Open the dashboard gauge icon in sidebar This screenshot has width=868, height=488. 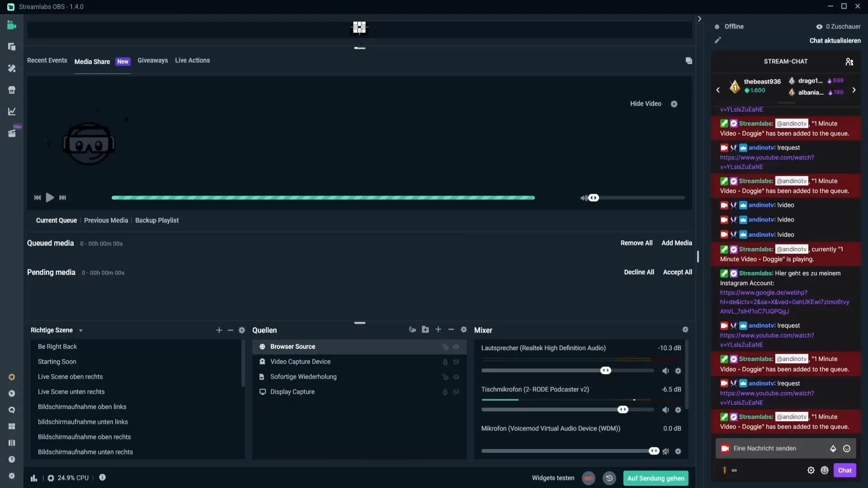(x=12, y=394)
